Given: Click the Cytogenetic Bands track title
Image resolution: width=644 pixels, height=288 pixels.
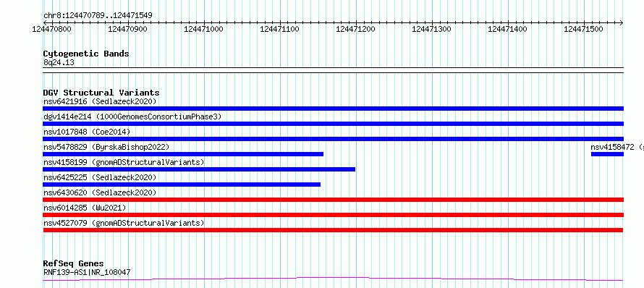Looking at the screenshot, I should pos(86,54).
